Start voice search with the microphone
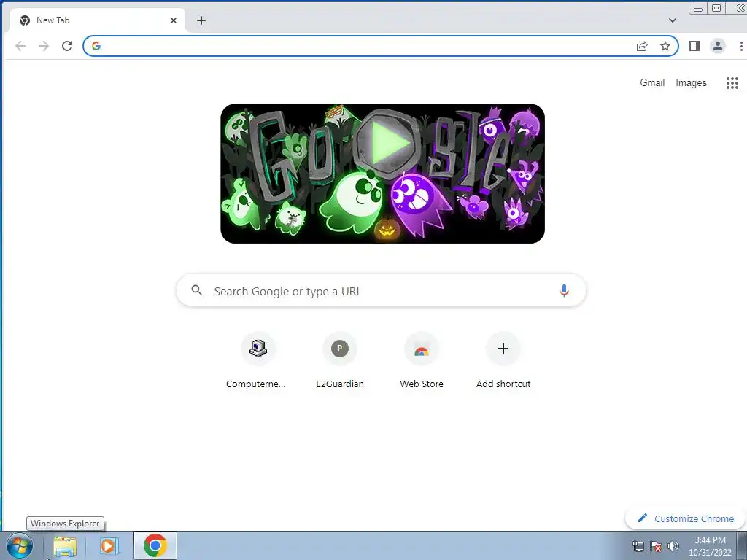This screenshot has width=747, height=560. (564, 290)
